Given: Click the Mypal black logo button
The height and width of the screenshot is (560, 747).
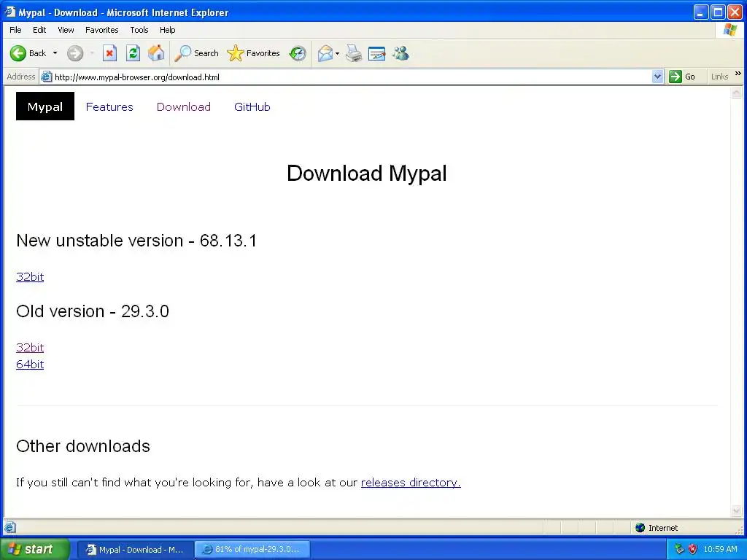Looking at the screenshot, I should [x=45, y=106].
